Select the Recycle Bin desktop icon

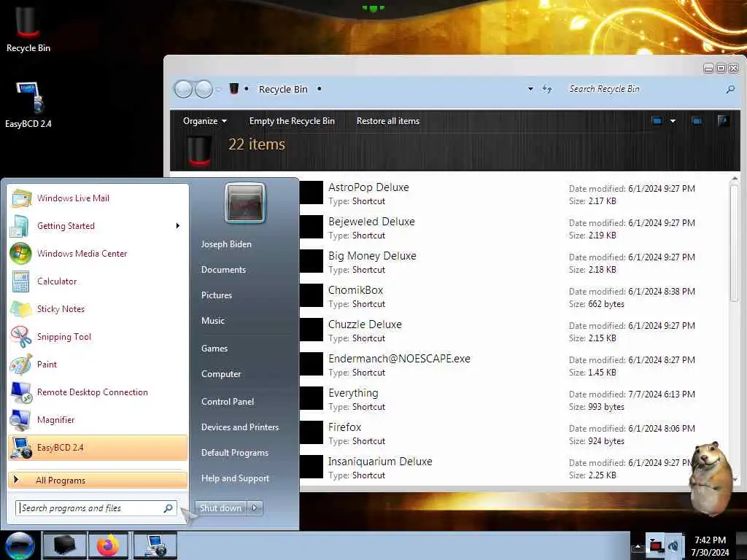[28, 29]
